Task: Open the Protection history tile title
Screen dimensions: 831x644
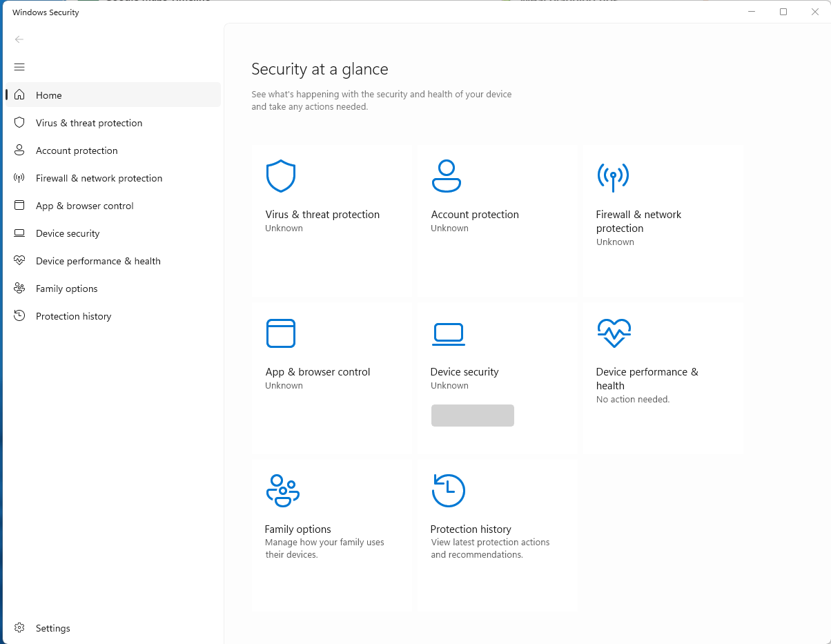Action: point(471,529)
